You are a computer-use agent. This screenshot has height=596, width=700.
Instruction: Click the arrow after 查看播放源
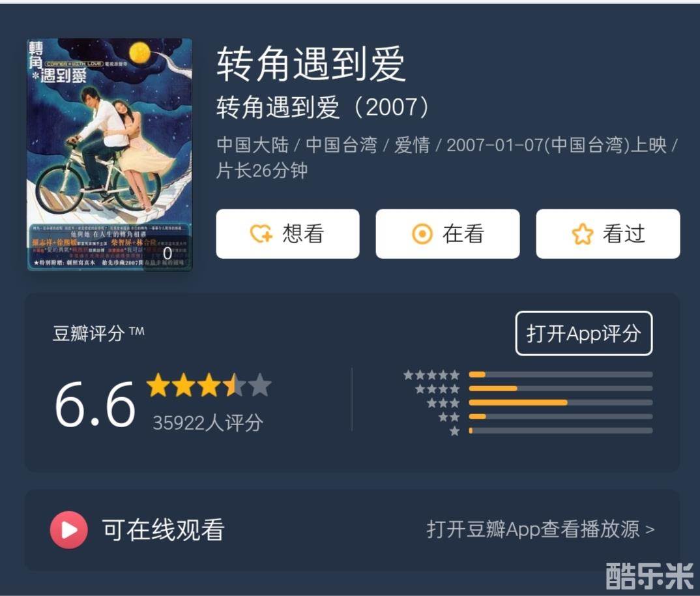click(650, 530)
